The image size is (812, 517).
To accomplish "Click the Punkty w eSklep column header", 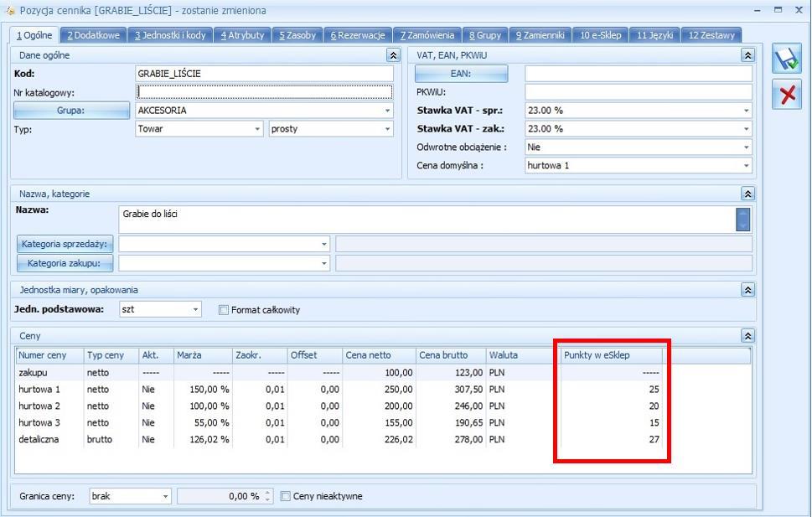I will pos(611,355).
